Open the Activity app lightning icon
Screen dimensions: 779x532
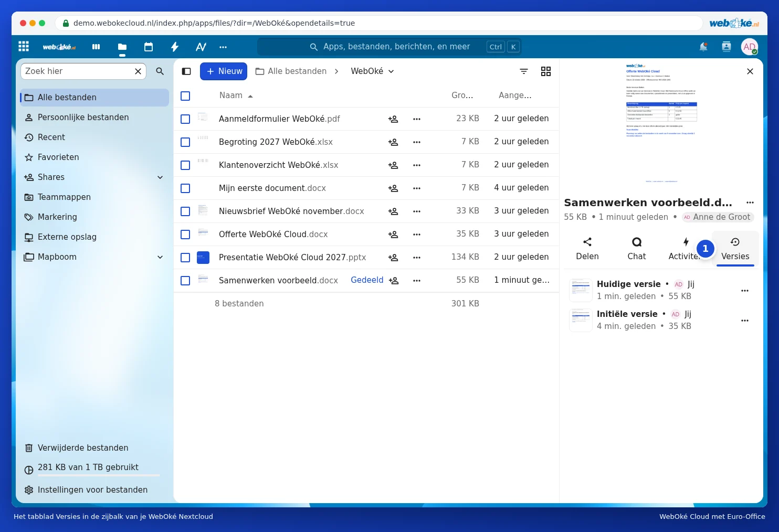175,47
